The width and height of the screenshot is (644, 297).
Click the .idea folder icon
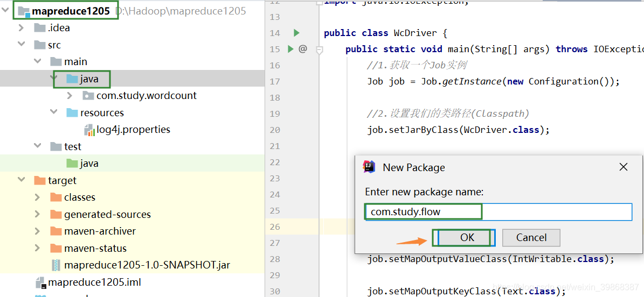click(40, 27)
